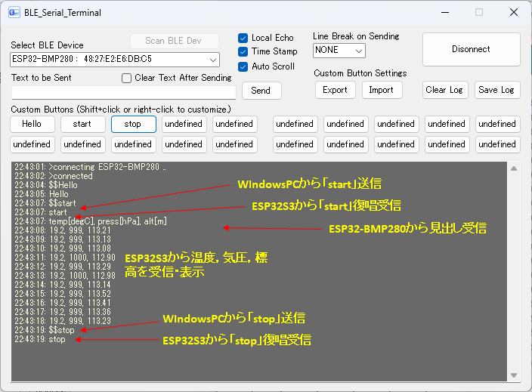Click the Send button
Screen dimensions: 532x392
point(261,91)
